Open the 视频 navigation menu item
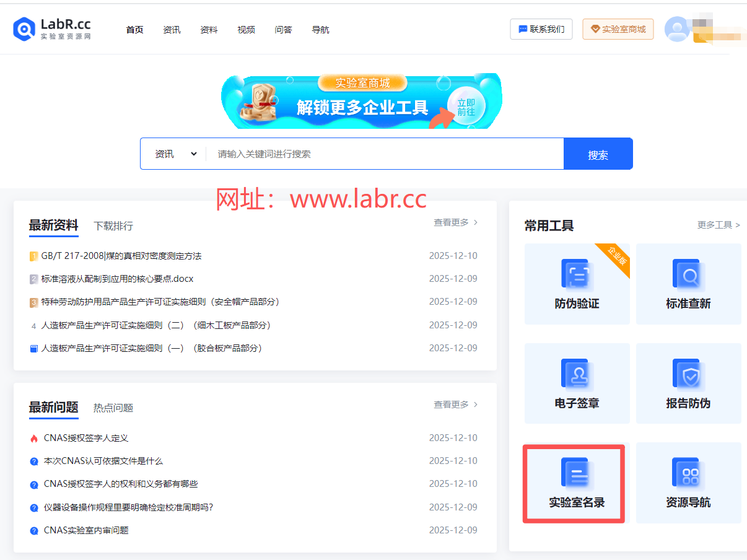Image resolution: width=747 pixels, height=560 pixels. click(x=246, y=30)
